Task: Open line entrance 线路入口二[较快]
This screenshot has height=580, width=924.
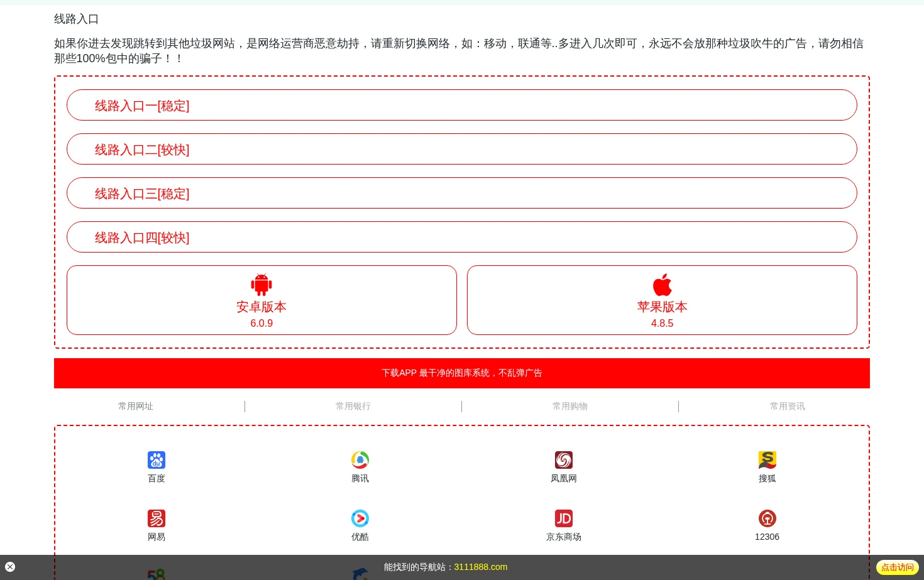Action: coord(461,149)
